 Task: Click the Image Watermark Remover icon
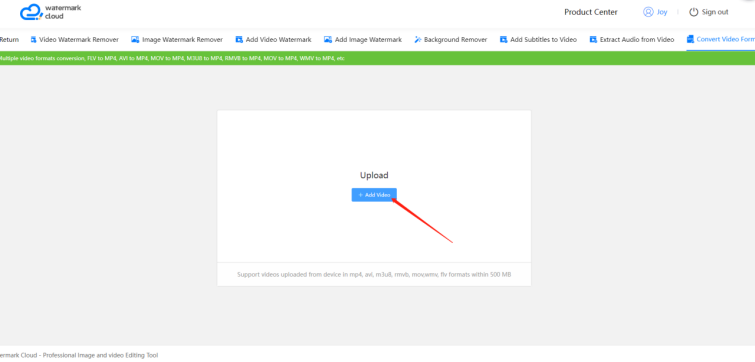pos(135,39)
